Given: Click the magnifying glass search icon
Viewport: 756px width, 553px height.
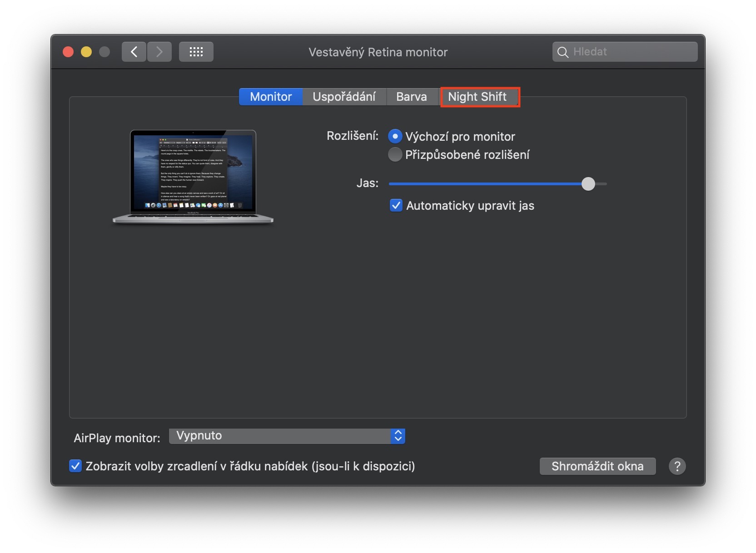Looking at the screenshot, I should (x=562, y=52).
